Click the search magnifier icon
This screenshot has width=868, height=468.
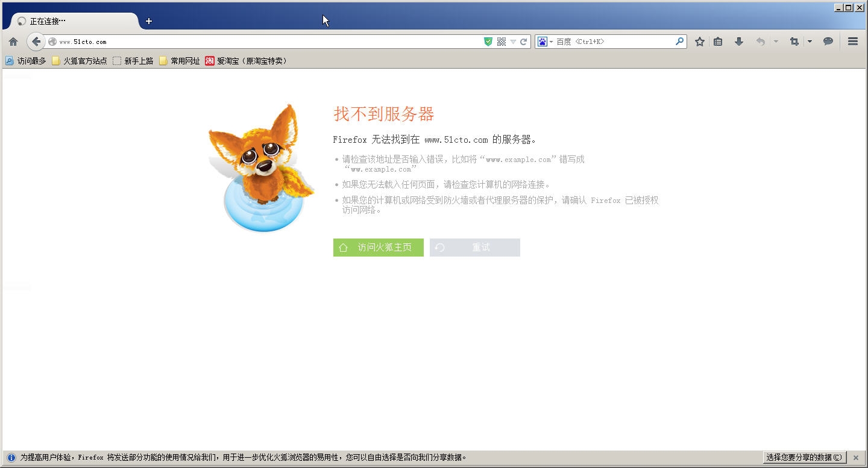pos(679,42)
